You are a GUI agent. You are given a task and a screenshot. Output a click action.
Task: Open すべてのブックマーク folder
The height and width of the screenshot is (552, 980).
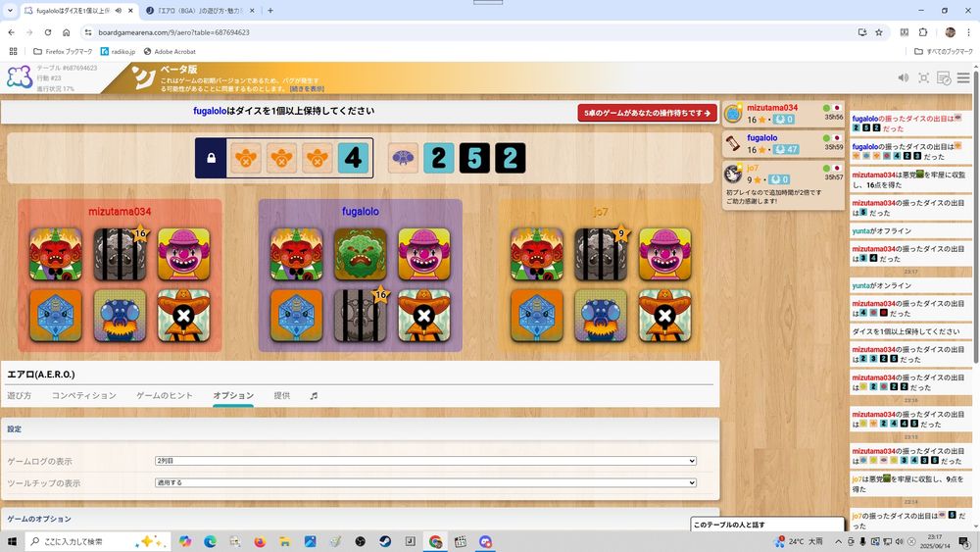[943, 51]
